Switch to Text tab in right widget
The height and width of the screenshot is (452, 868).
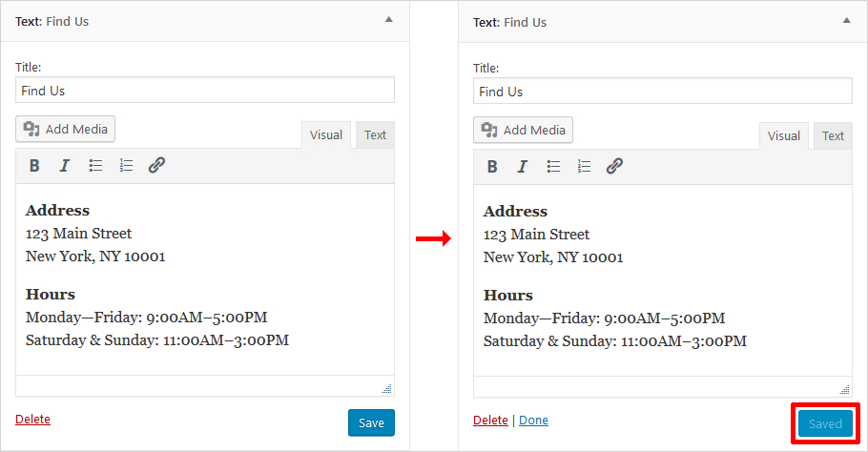coord(833,136)
